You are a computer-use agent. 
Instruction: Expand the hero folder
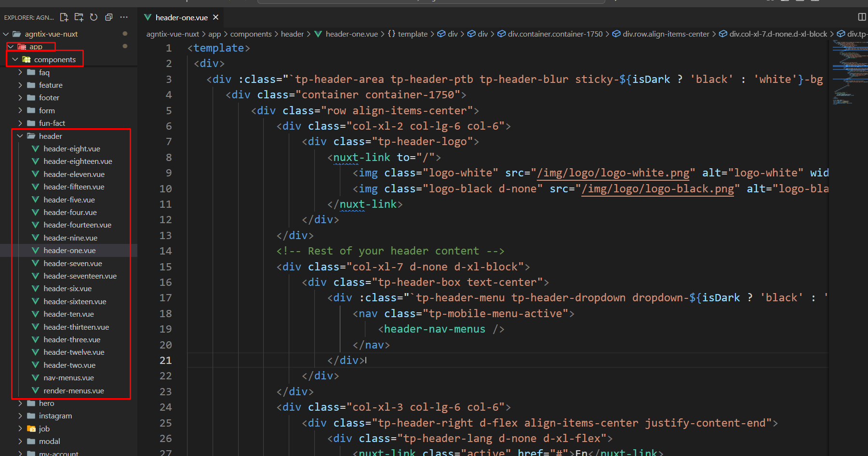20,403
